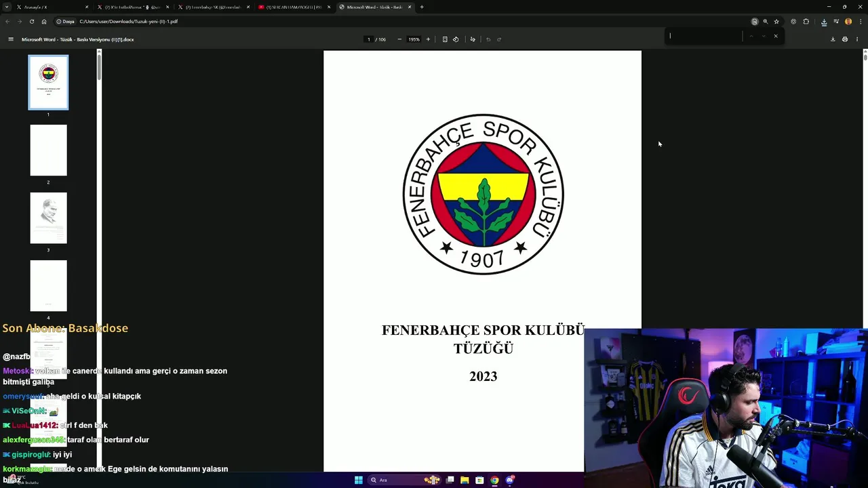Open the tab search dropdown arrow
Viewport: 868px width, 488px height.
(x=7, y=7)
